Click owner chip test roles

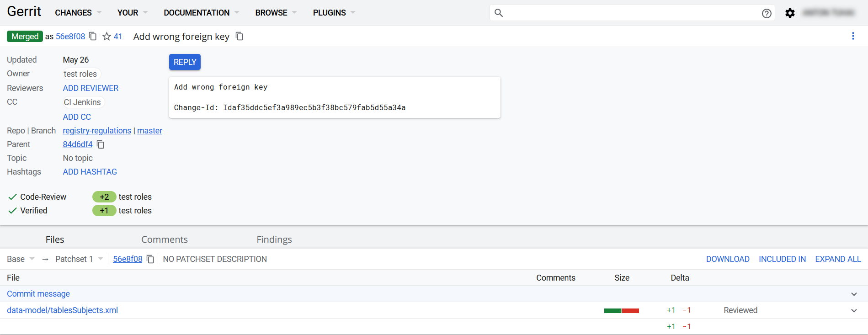[81, 74]
